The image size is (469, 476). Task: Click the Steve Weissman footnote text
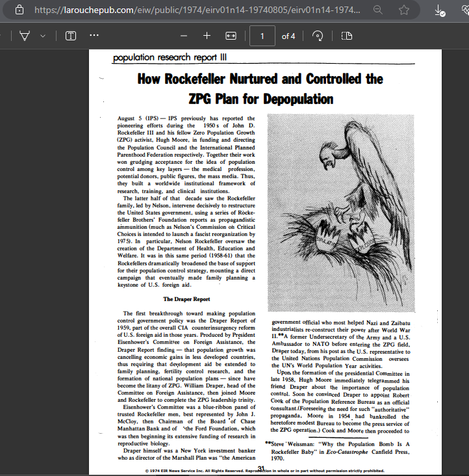point(337,451)
